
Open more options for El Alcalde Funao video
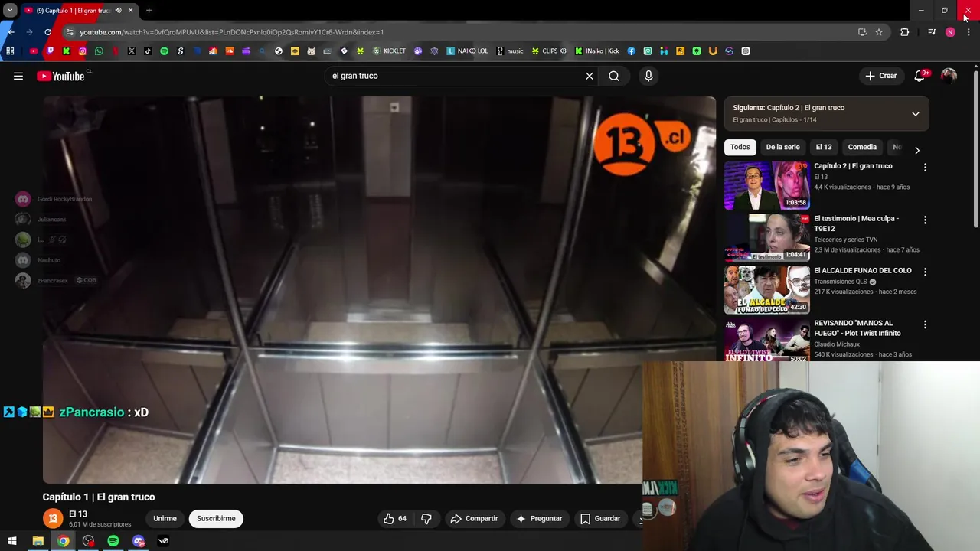[925, 272]
